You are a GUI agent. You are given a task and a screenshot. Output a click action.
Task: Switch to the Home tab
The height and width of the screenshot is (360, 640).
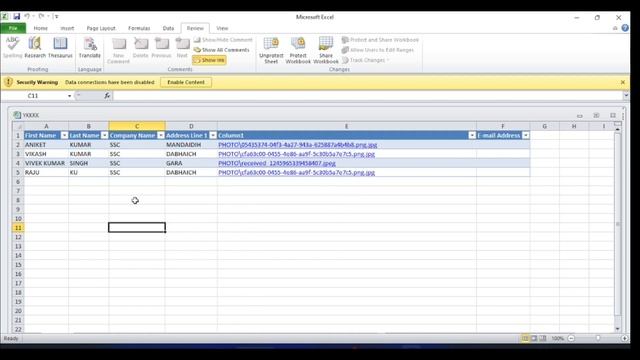[x=40, y=28]
